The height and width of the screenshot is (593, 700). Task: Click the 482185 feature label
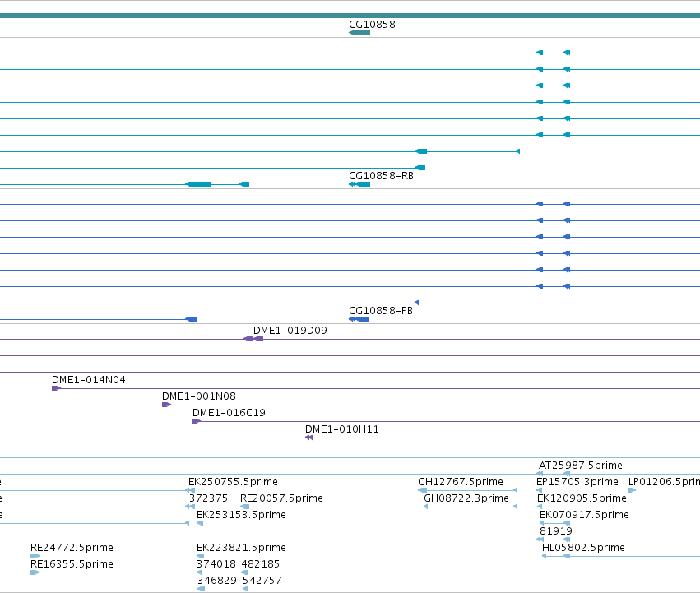coord(260,564)
